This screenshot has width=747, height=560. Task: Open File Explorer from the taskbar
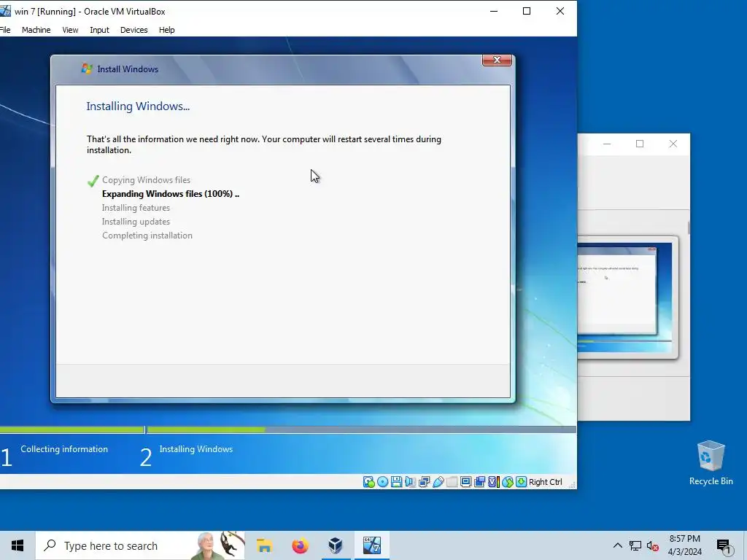point(264,545)
